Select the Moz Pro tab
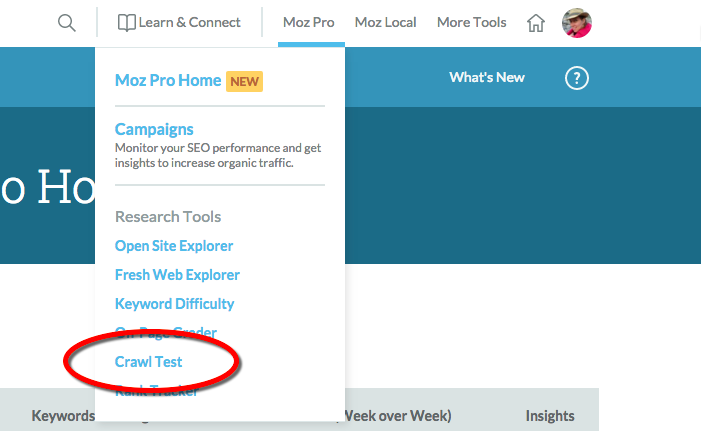Image resolution: width=701 pixels, height=431 pixels. click(x=310, y=23)
